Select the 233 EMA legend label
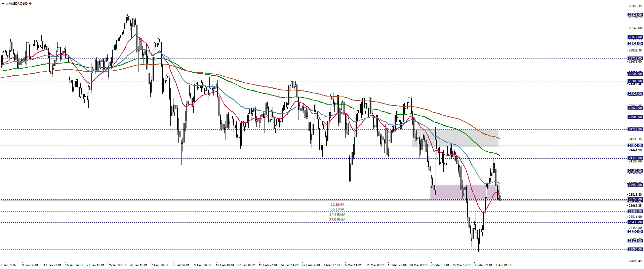The width and height of the screenshot is (644, 269). tap(337, 220)
